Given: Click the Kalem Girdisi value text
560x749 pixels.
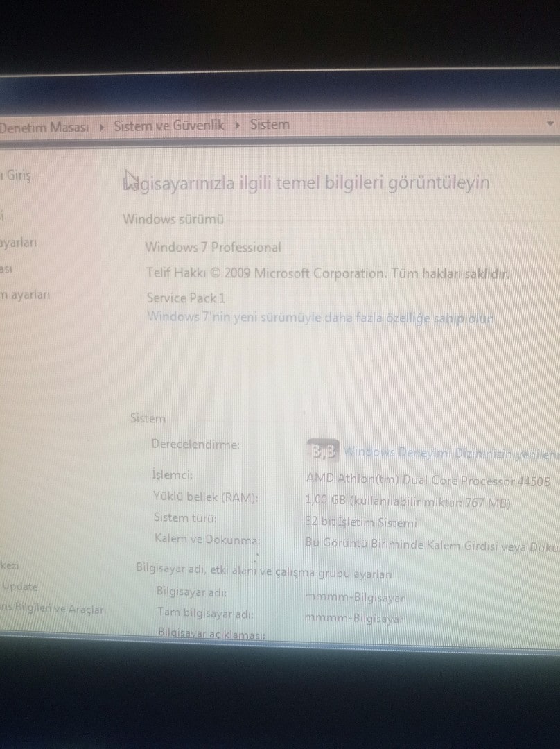Looking at the screenshot, I should [432, 546].
